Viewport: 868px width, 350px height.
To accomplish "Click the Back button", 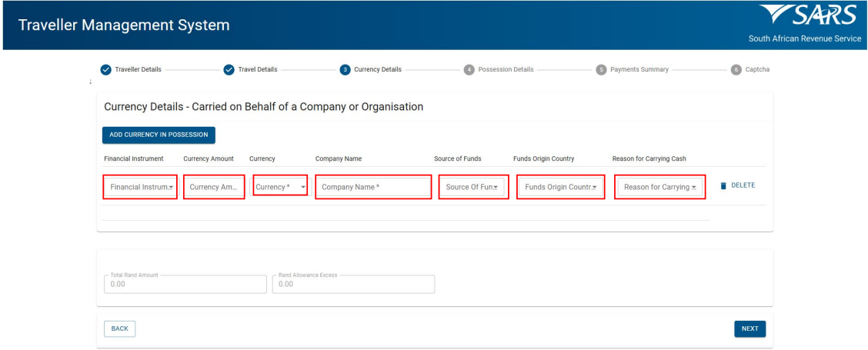I will pos(119,328).
